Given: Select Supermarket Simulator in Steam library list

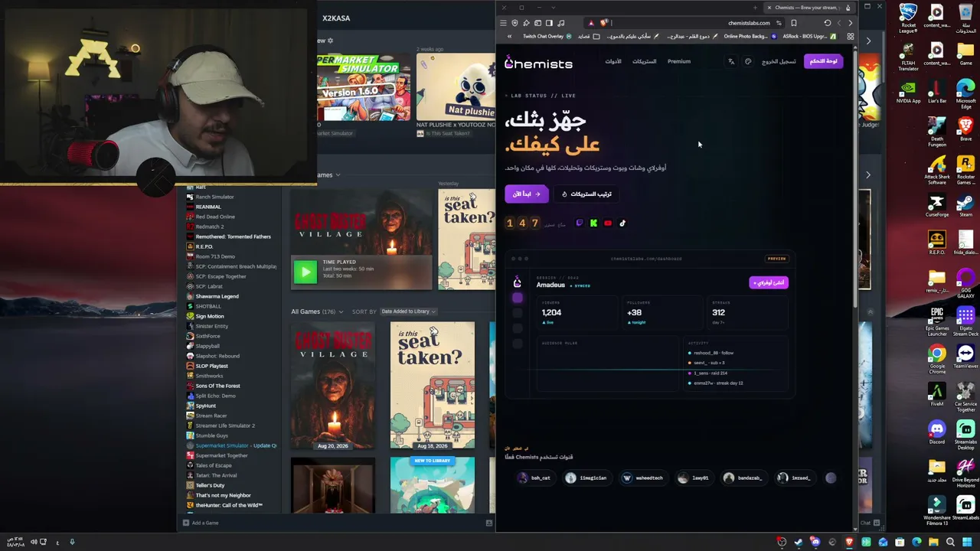Looking at the screenshot, I should (x=232, y=445).
